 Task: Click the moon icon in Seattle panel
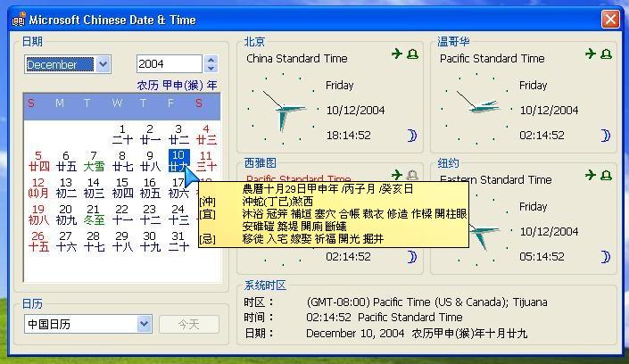(412, 257)
